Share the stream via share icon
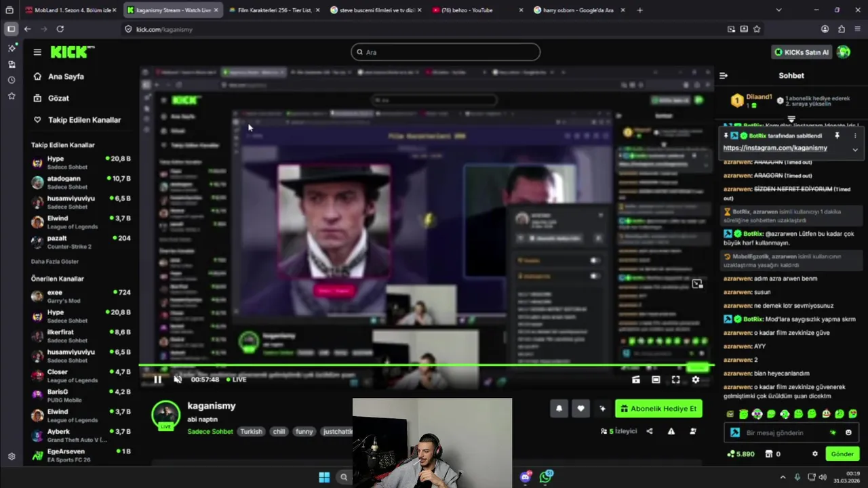 coord(650,431)
